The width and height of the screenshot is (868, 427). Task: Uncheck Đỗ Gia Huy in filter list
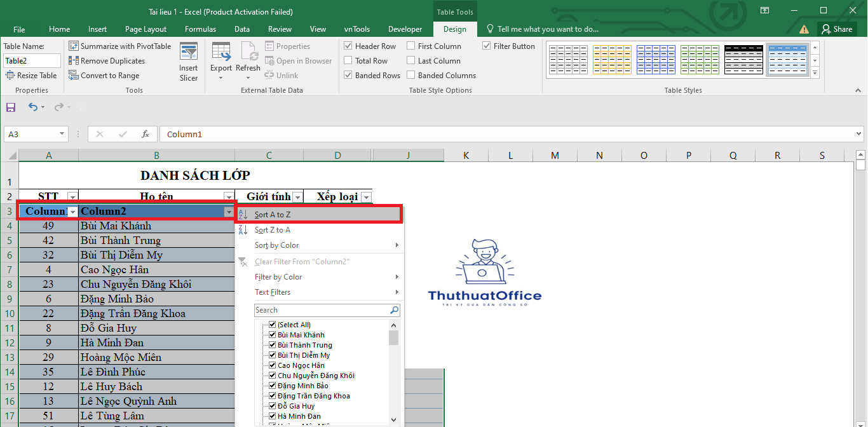point(273,406)
